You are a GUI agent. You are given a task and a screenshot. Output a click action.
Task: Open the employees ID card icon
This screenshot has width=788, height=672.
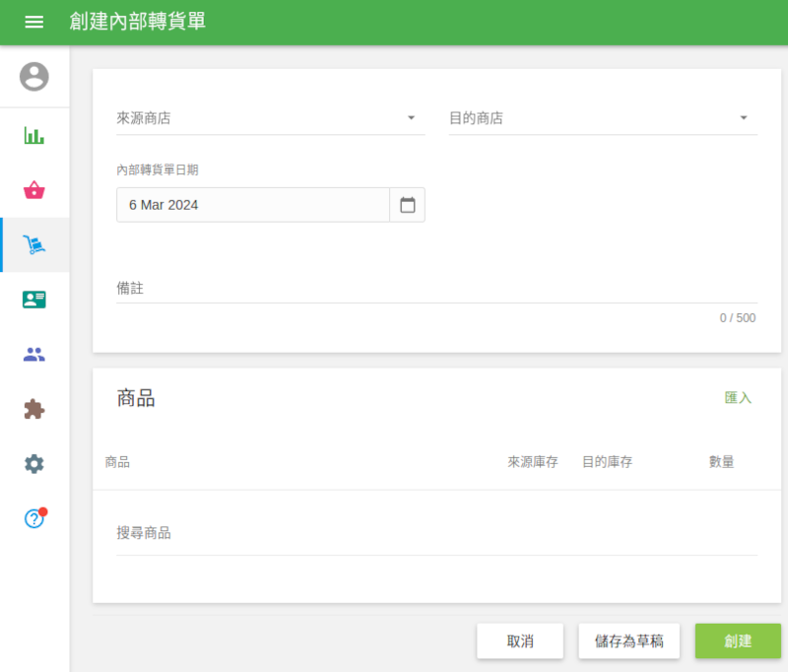[x=34, y=300]
